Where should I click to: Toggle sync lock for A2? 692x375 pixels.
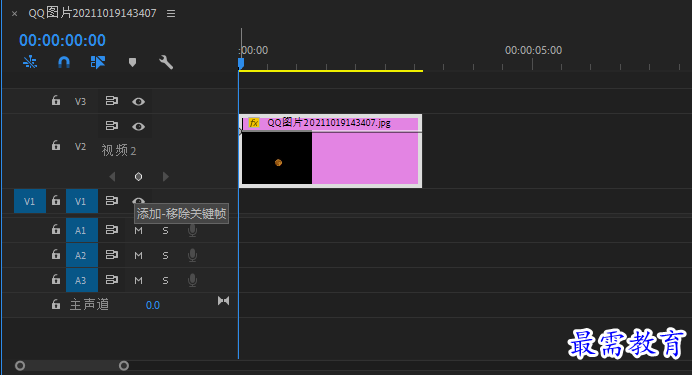[x=112, y=255]
